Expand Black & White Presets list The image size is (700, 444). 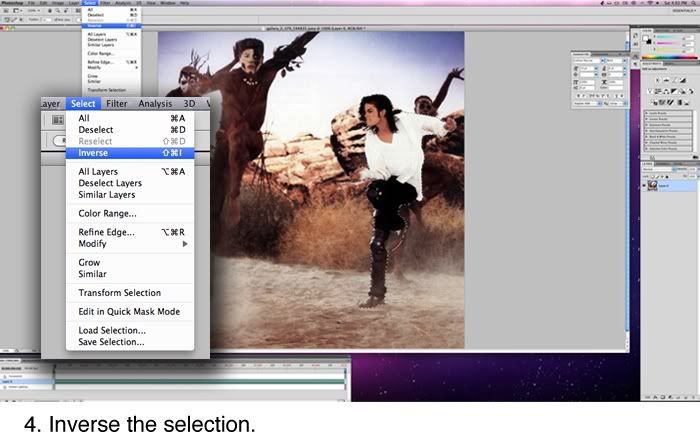(x=668, y=137)
